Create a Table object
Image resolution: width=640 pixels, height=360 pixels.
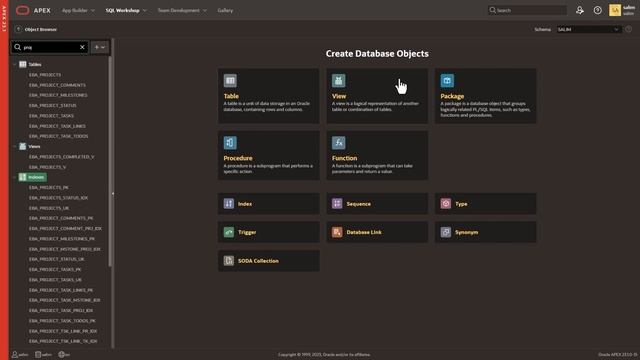(269, 96)
